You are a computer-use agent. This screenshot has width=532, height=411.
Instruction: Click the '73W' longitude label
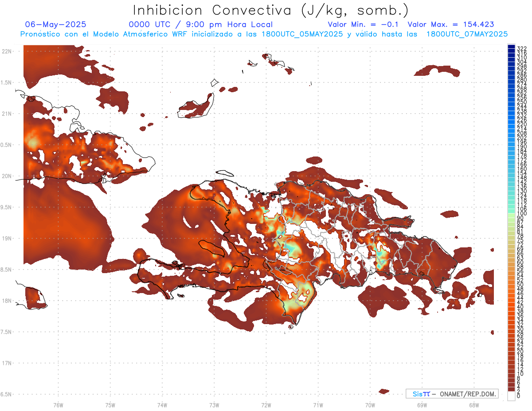[x=214, y=404]
